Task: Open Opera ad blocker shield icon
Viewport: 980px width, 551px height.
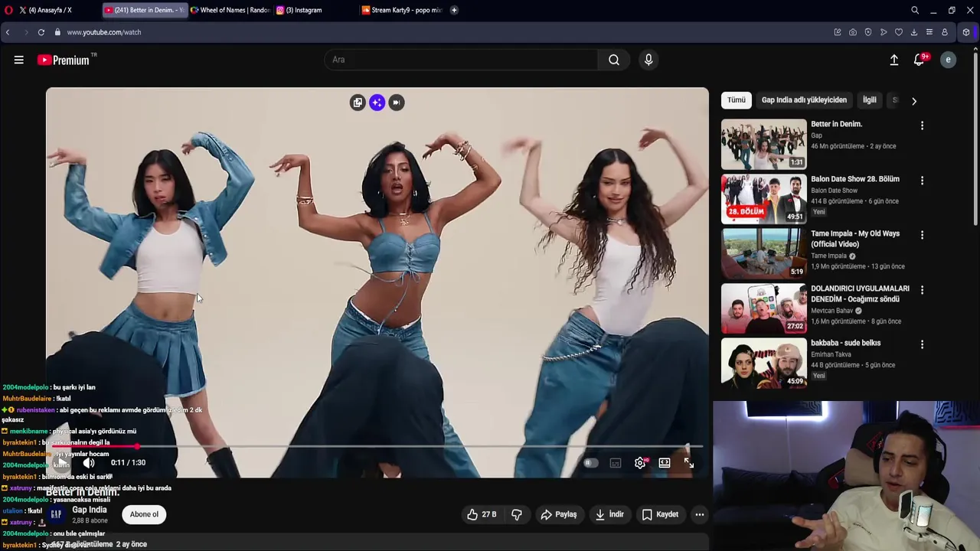Action: tap(868, 32)
